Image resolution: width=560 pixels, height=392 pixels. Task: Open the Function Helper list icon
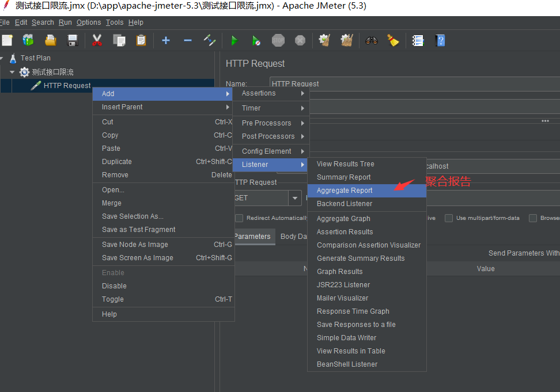coord(418,40)
